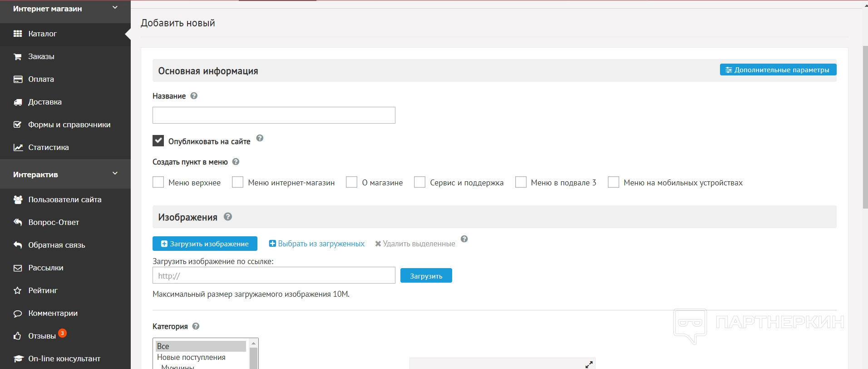Click the Загрузить button next to URL field

(426, 275)
